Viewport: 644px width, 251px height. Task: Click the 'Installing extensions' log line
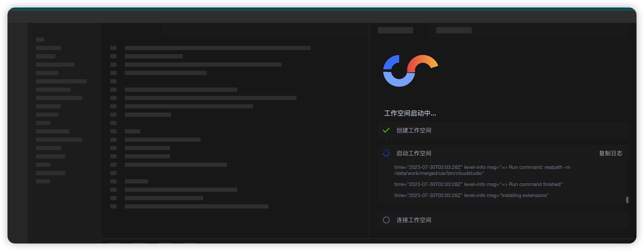click(x=471, y=195)
